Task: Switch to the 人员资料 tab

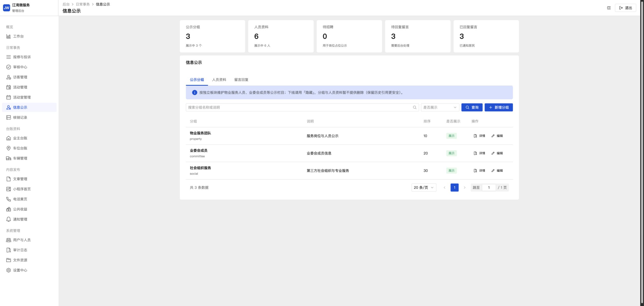Action: [x=219, y=80]
